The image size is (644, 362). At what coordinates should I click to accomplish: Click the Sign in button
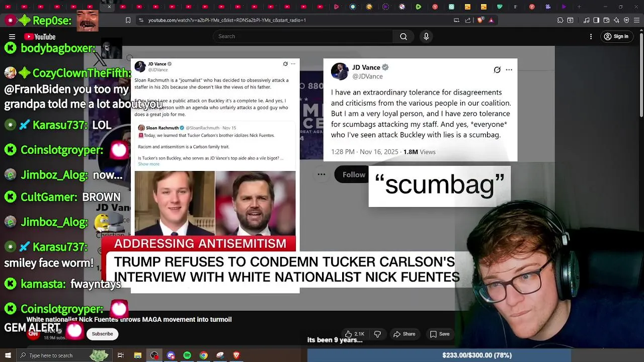tap(616, 36)
